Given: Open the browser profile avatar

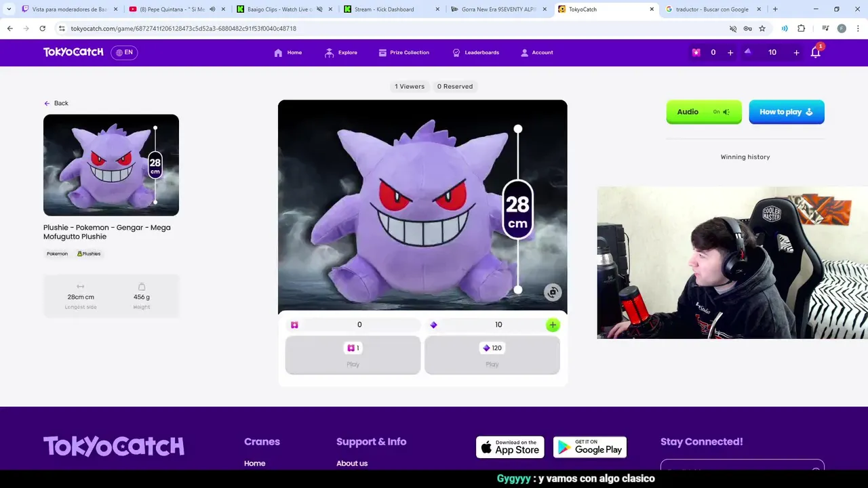Looking at the screenshot, I should coord(842,28).
